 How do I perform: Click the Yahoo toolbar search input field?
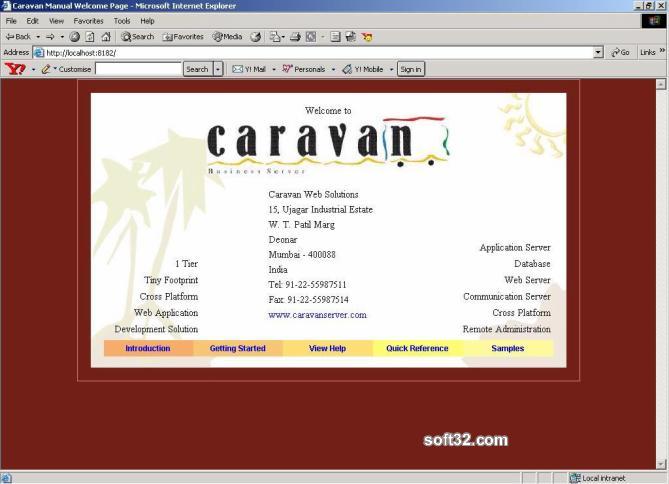tap(139, 69)
